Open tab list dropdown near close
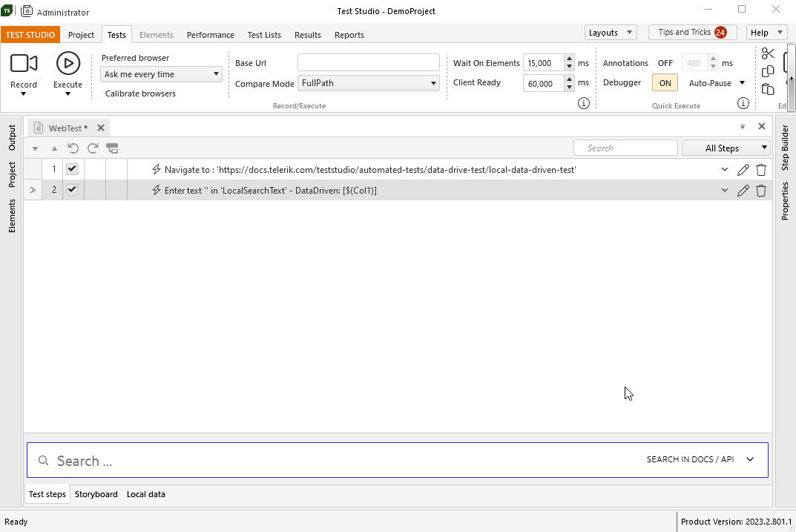 coord(742,127)
